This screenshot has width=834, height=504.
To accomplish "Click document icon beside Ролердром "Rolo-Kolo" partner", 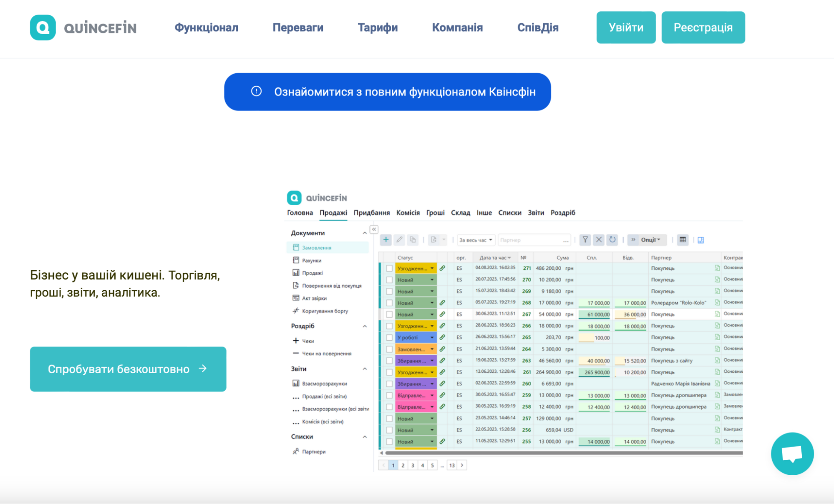I will pyautogui.click(x=717, y=303).
